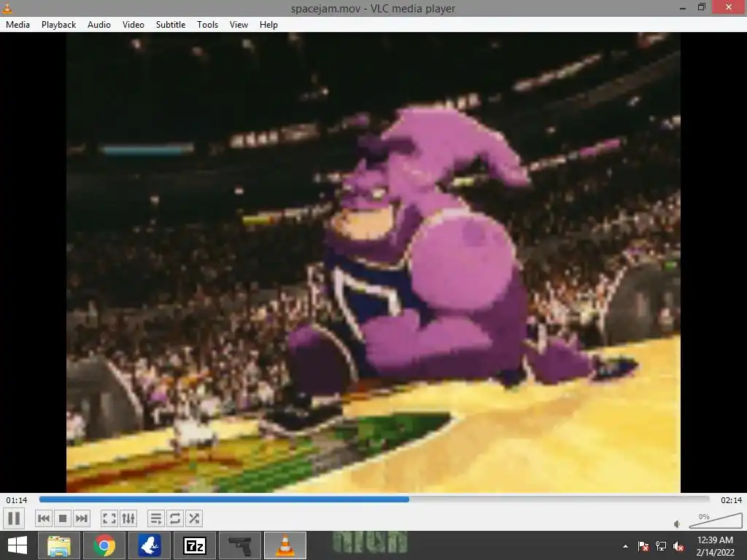Launch Google Chrome from taskbar
The height and width of the screenshot is (560, 747).
[104, 545]
